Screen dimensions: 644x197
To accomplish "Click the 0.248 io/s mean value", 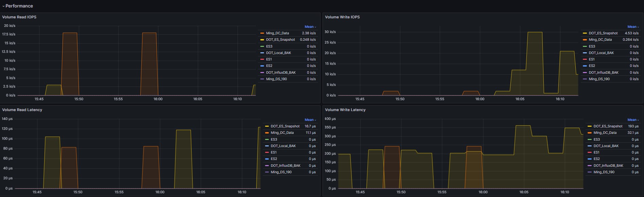I will (x=308, y=40).
